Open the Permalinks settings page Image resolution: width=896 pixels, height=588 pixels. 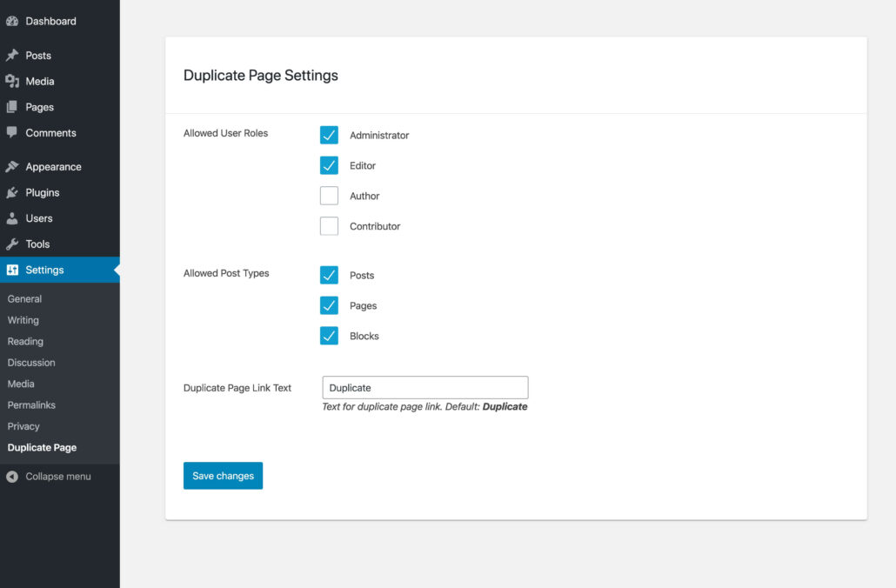(x=30, y=404)
